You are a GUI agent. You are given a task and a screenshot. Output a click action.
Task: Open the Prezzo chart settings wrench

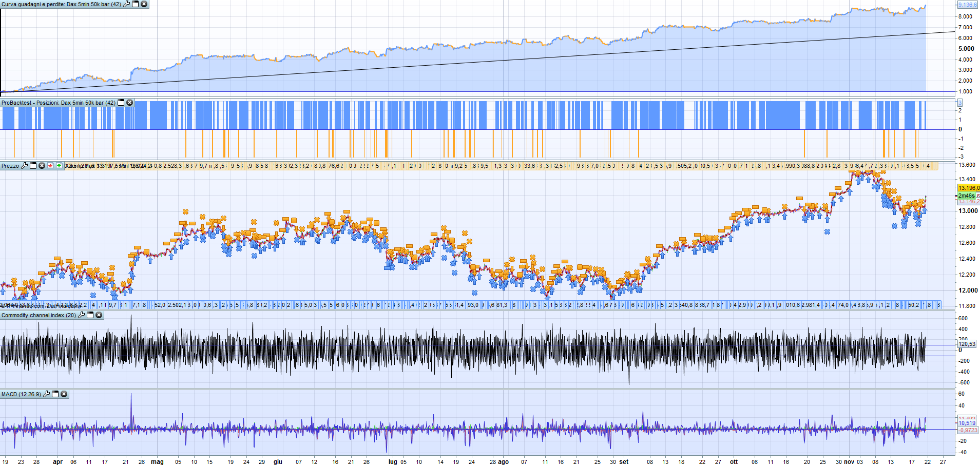[x=24, y=166]
